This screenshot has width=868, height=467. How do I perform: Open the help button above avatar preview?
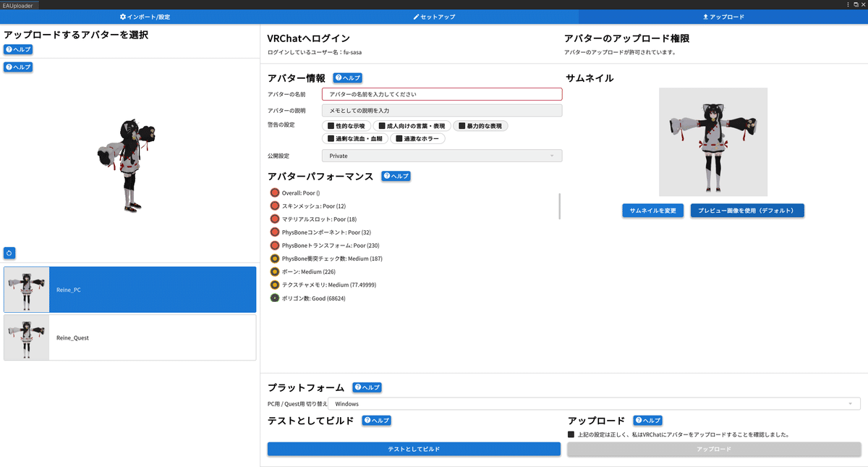pos(18,67)
